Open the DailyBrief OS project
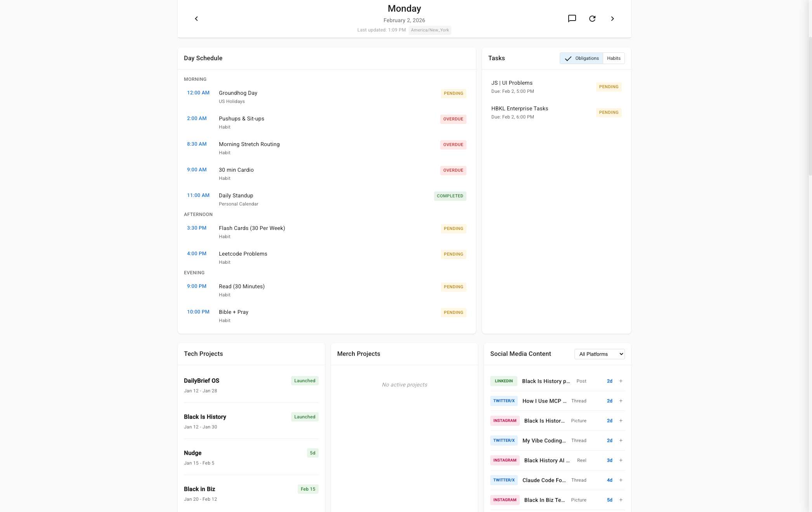The image size is (812, 512). (x=201, y=381)
